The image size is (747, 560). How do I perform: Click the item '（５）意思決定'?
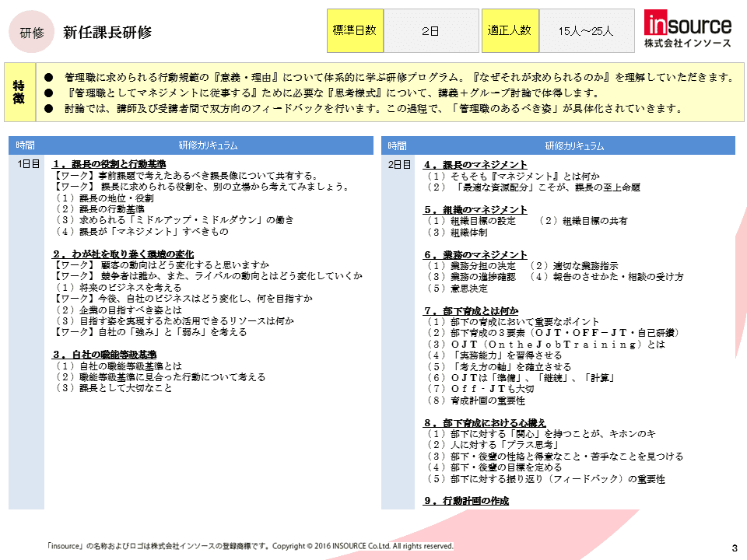click(457, 289)
